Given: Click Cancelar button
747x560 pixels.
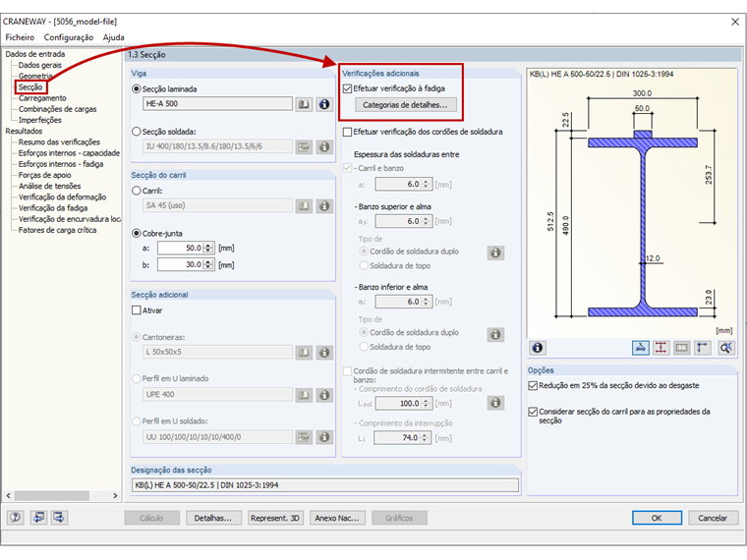Looking at the screenshot, I should click(x=713, y=518).
